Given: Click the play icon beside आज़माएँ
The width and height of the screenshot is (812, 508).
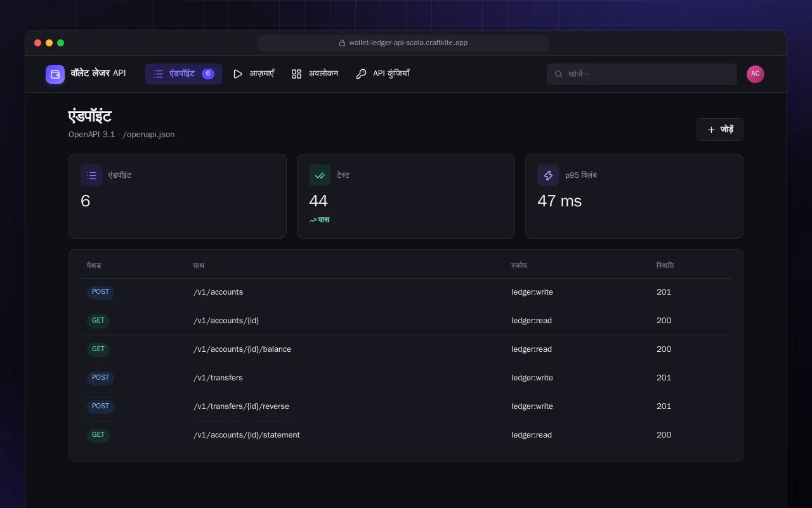Looking at the screenshot, I should pos(238,74).
